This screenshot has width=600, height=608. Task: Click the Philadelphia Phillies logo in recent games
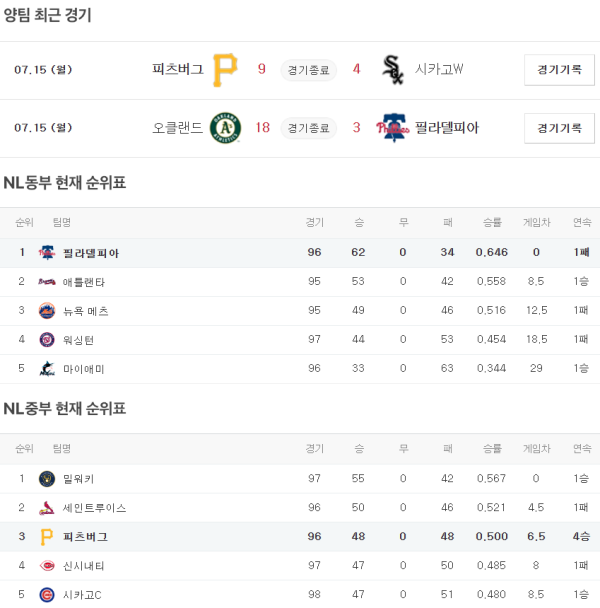[x=393, y=127]
